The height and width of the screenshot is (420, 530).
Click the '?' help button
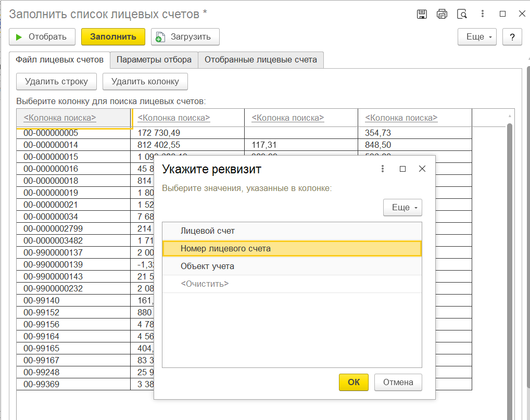[512, 37]
